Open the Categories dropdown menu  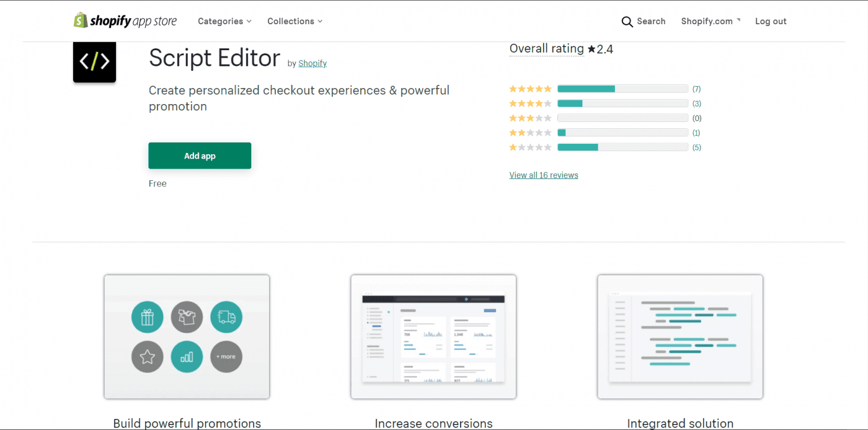pos(224,21)
